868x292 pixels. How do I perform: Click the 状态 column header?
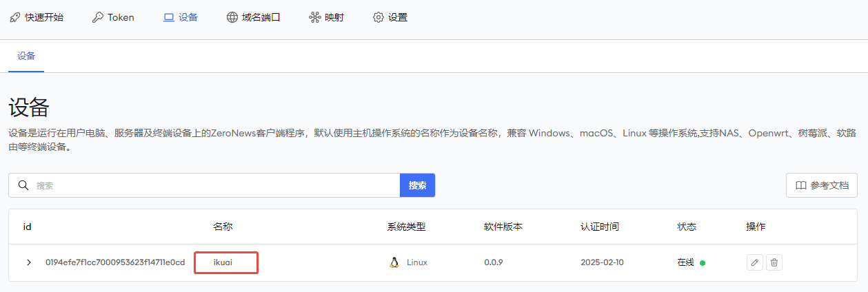(687, 227)
